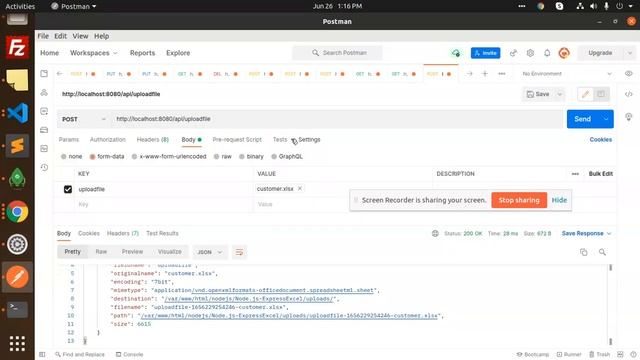Viewport: 640px width, 360px height.
Task: Click Bulk Edit link
Action: tap(600, 174)
